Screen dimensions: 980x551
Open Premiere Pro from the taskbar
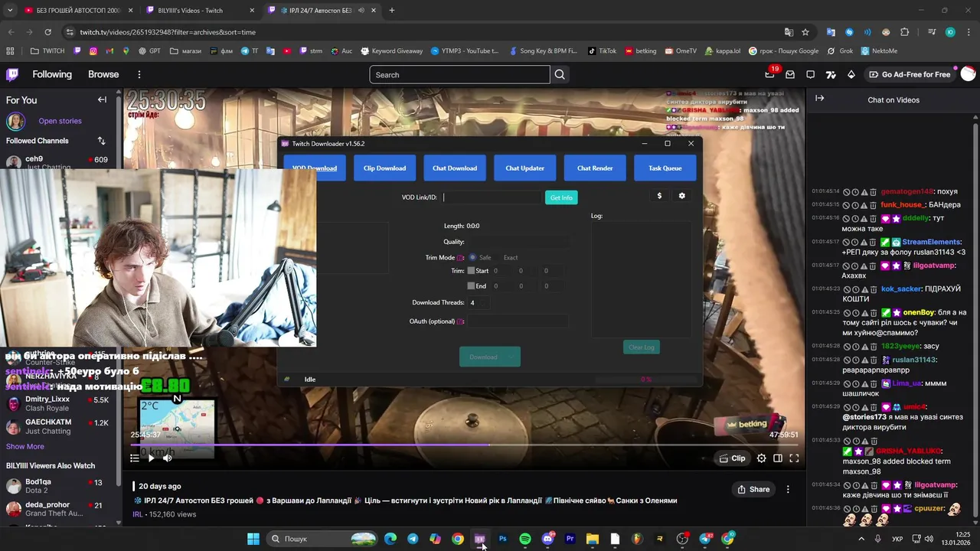pos(570,539)
